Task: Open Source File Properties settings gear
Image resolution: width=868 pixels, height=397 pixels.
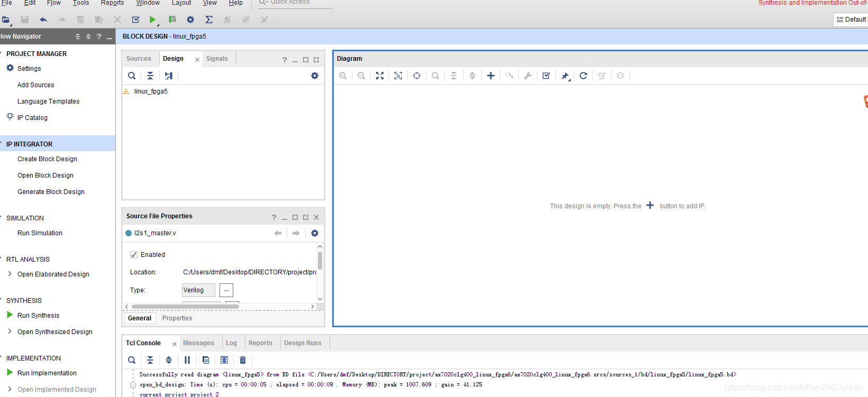Action: click(315, 233)
